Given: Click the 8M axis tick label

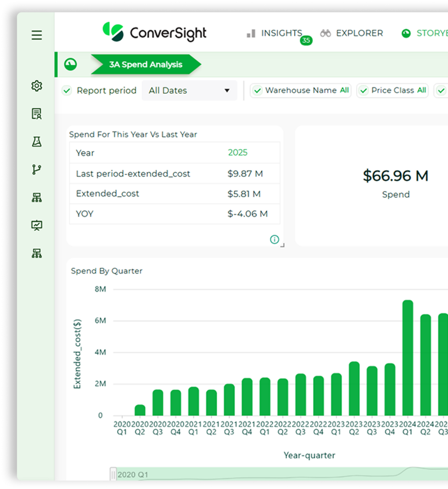Looking at the screenshot, I should [100, 289].
